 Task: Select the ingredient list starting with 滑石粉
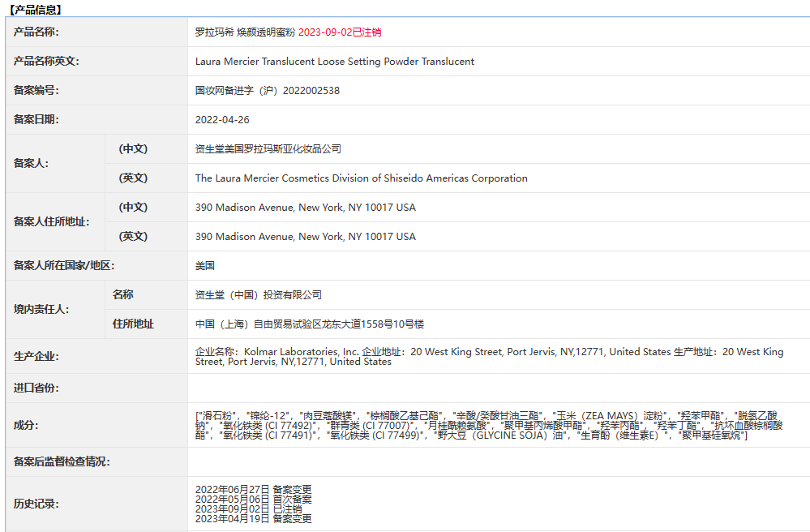coord(489,425)
